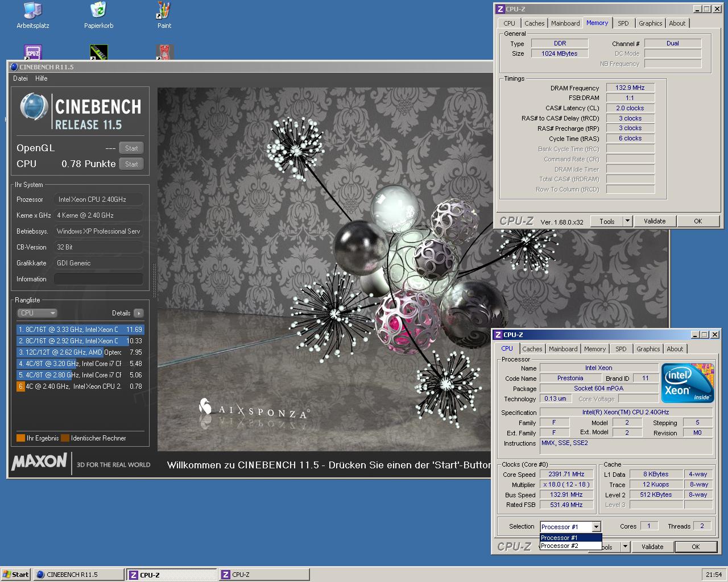Click MAXON logo in Cinebench footer
Image resolution: width=728 pixels, height=582 pixels.
tap(39, 462)
